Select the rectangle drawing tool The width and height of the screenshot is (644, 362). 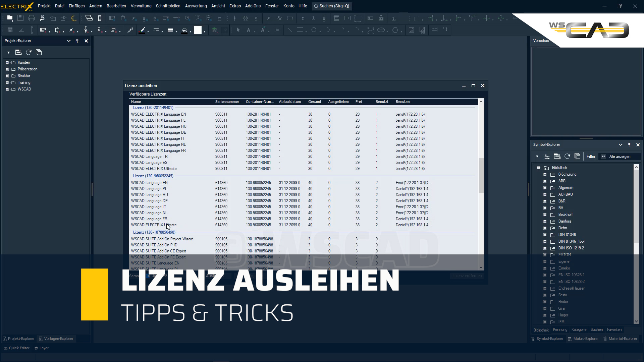coord(300,30)
